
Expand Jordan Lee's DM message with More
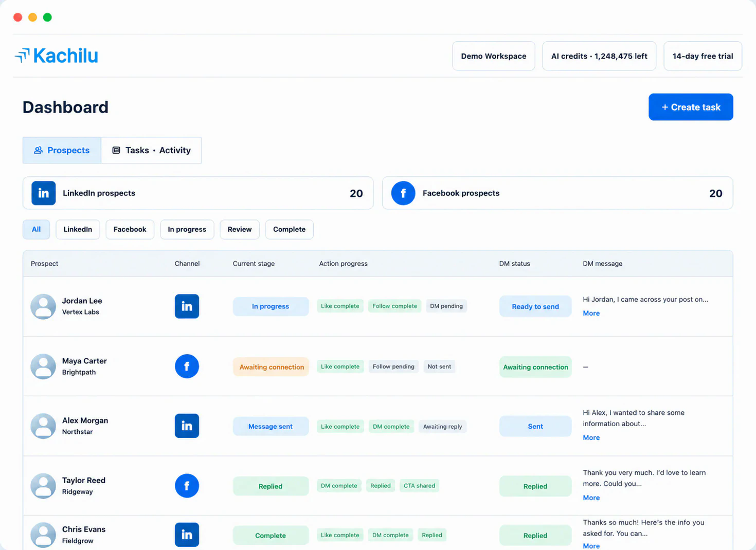pyautogui.click(x=591, y=313)
